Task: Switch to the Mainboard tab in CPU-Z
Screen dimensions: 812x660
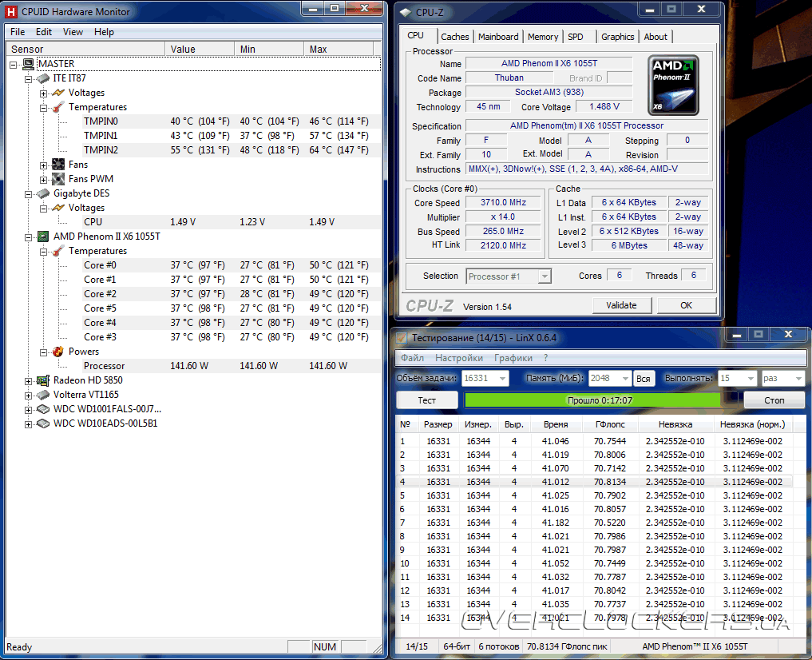Action: pyautogui.click(x=498, y=37)
